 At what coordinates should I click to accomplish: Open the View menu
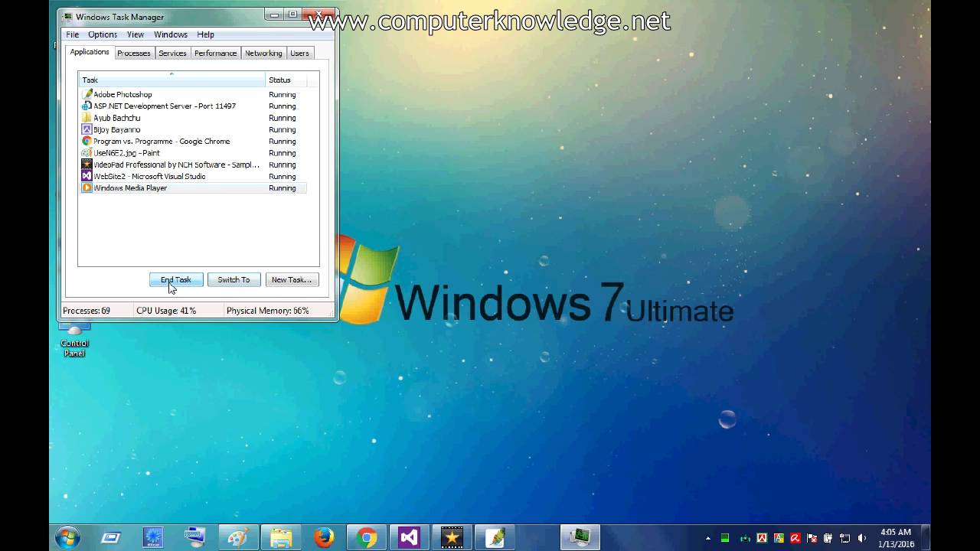coord(136,34)
